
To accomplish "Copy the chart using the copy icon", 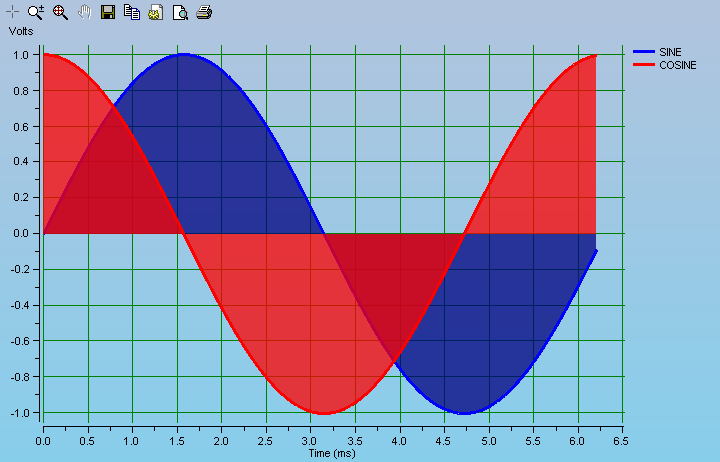I will click(x=132, y=12).
